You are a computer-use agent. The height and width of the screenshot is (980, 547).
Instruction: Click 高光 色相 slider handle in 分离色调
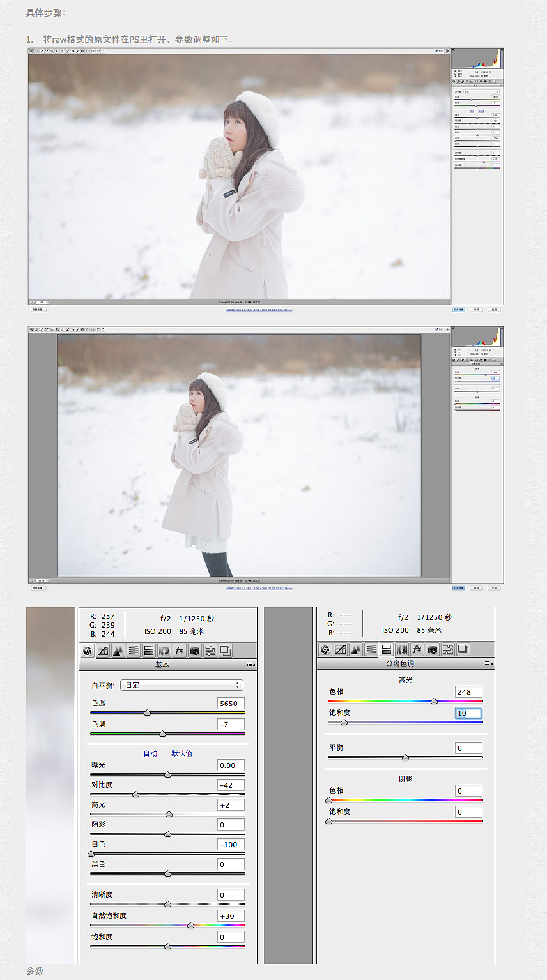point(435,701)
